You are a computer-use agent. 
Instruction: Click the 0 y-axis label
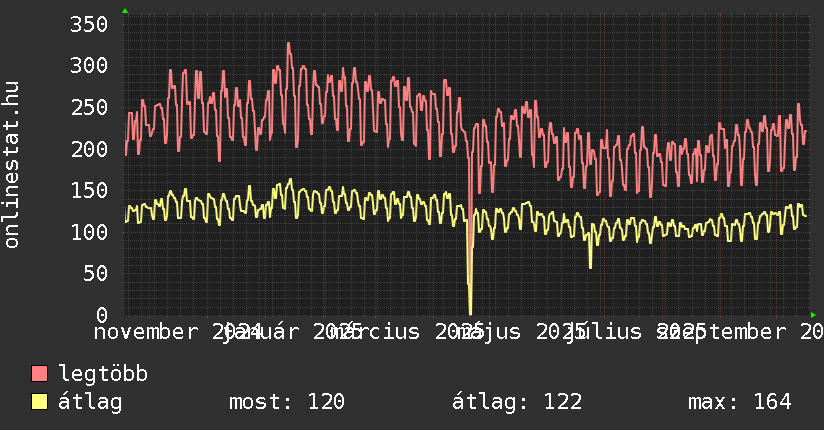tap(102, 315)
